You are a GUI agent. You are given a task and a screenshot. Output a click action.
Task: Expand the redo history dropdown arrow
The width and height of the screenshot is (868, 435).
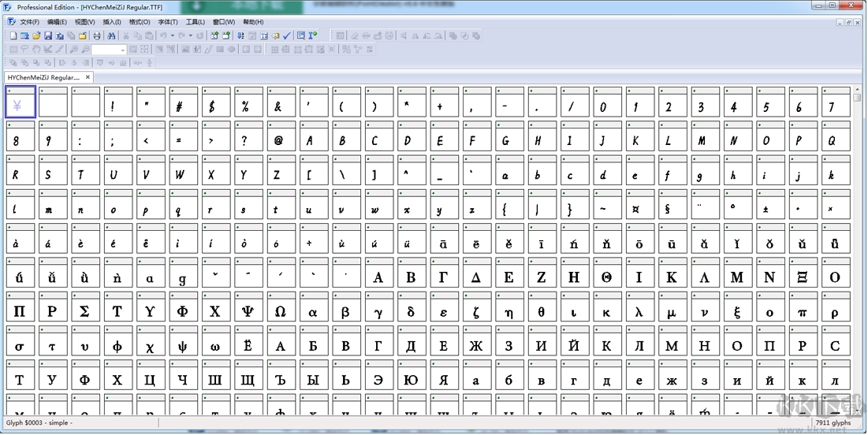click(191, 36)
